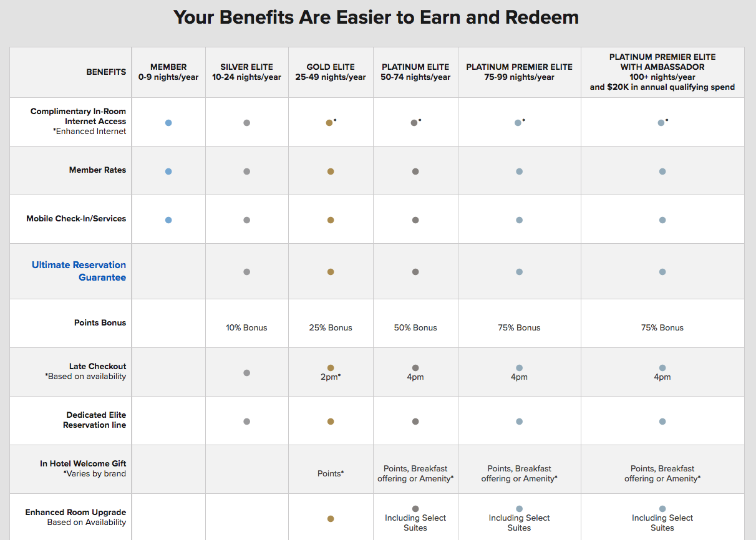Click the blue Member dot for Member Rates

click(168, 171)
